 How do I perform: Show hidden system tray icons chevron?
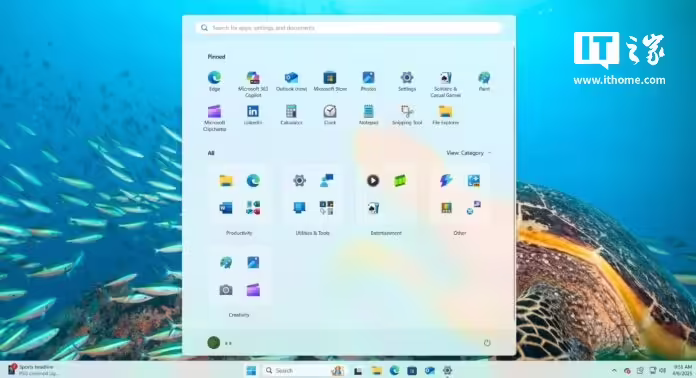tap(614, 370)
